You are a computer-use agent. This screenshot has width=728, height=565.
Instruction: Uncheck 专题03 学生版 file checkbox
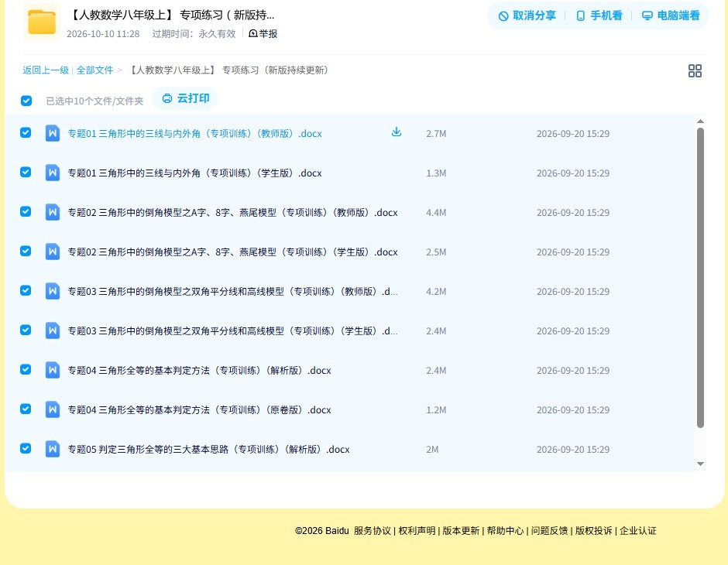click(26, 330)
